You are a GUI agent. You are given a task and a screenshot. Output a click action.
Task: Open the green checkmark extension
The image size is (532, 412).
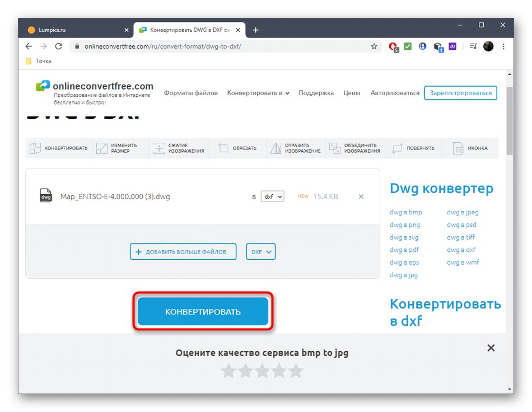(x=408, y=46)
